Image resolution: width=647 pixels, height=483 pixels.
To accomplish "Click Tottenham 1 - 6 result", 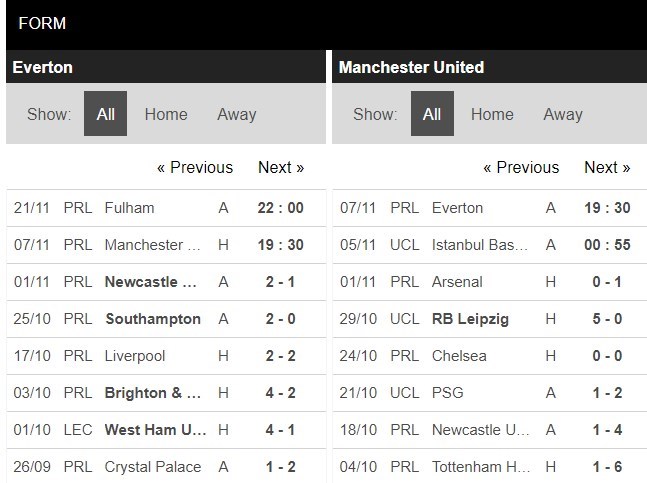I will [607, 467].
